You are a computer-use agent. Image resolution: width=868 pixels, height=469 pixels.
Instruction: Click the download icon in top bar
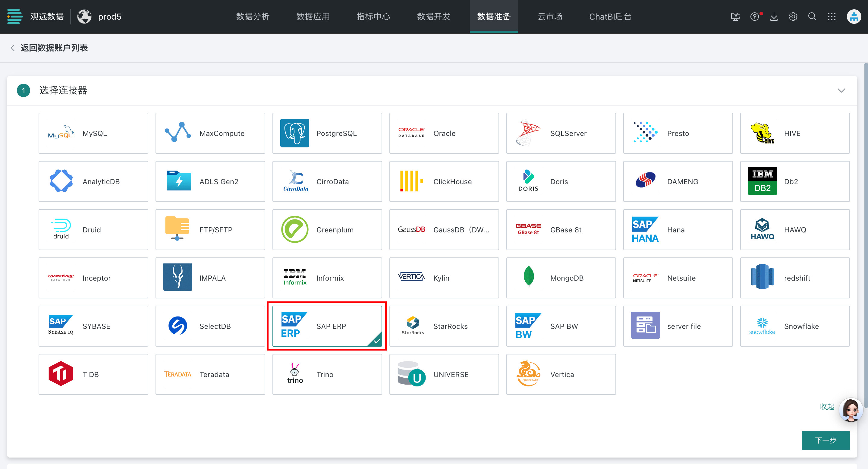tap(774, 17)
